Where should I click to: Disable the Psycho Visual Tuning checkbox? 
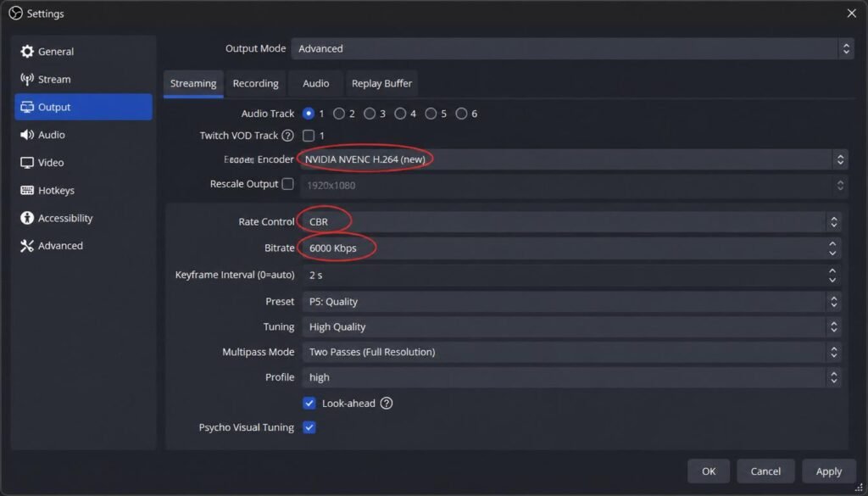point(309,427)
